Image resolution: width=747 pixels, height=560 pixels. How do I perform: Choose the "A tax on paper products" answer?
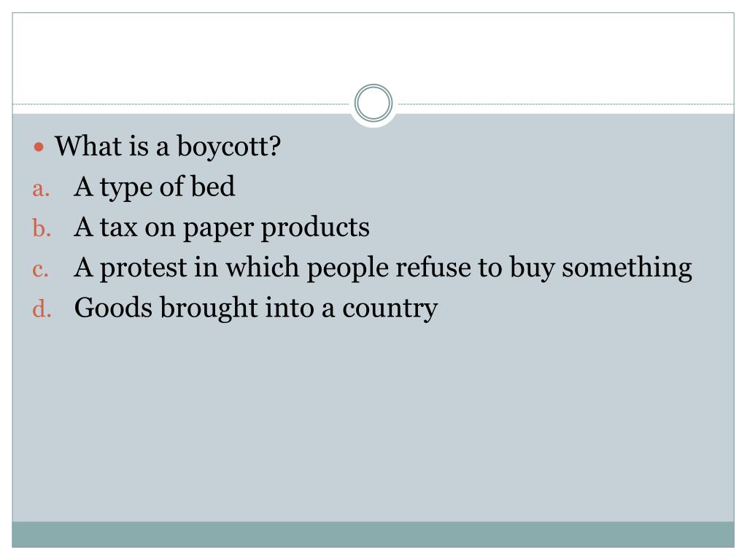click(x=222, y=227)
